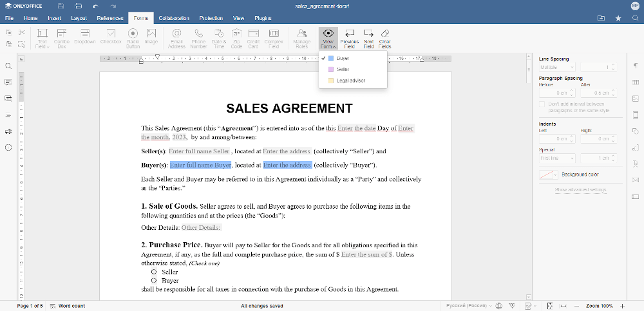Click the Print icon in title bar
The height and width of the screenshot is (311, 644).
[79, 6]
